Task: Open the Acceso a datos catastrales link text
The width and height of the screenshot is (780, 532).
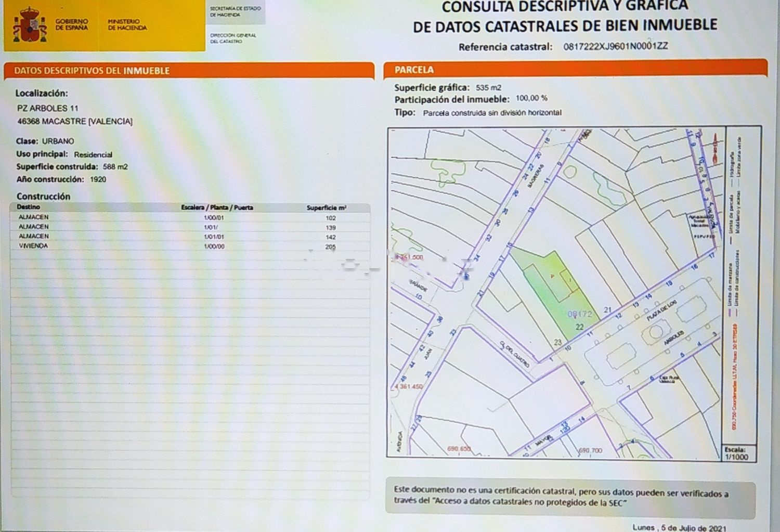Action: pyautogui.click(x=530, y=502)
